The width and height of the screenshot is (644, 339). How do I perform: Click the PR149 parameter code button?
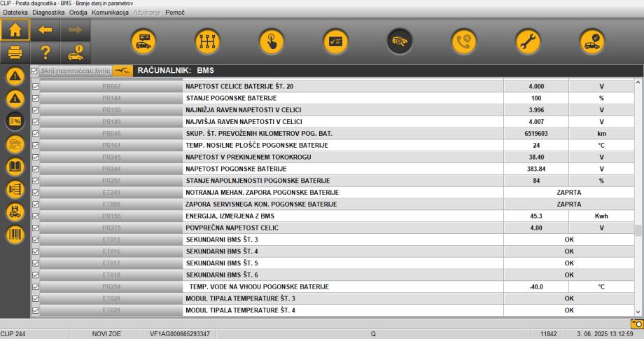[111, 122]
